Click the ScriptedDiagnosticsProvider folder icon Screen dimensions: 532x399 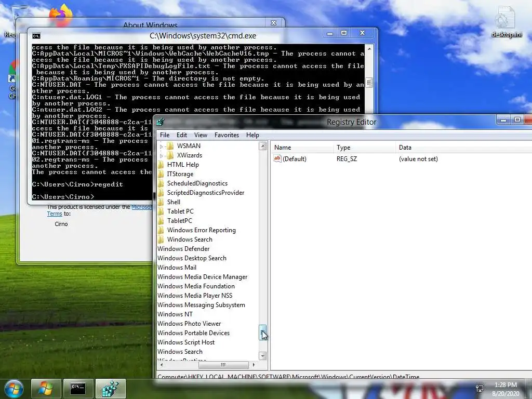coord(161,193)
